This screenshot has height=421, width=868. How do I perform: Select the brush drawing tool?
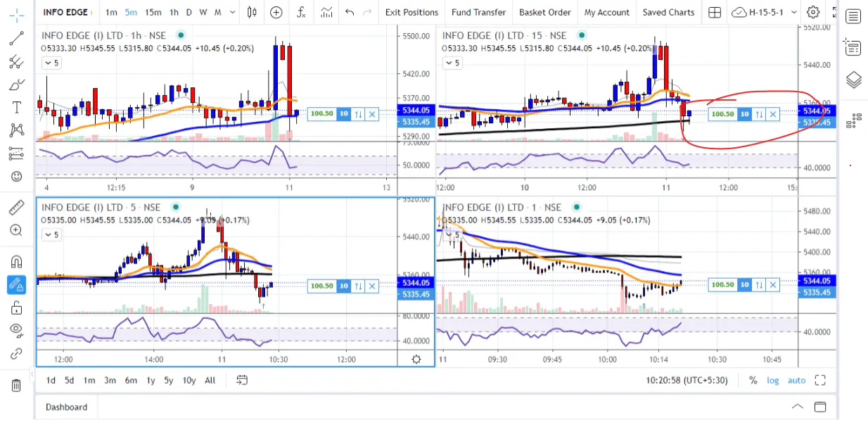[16, 85]
